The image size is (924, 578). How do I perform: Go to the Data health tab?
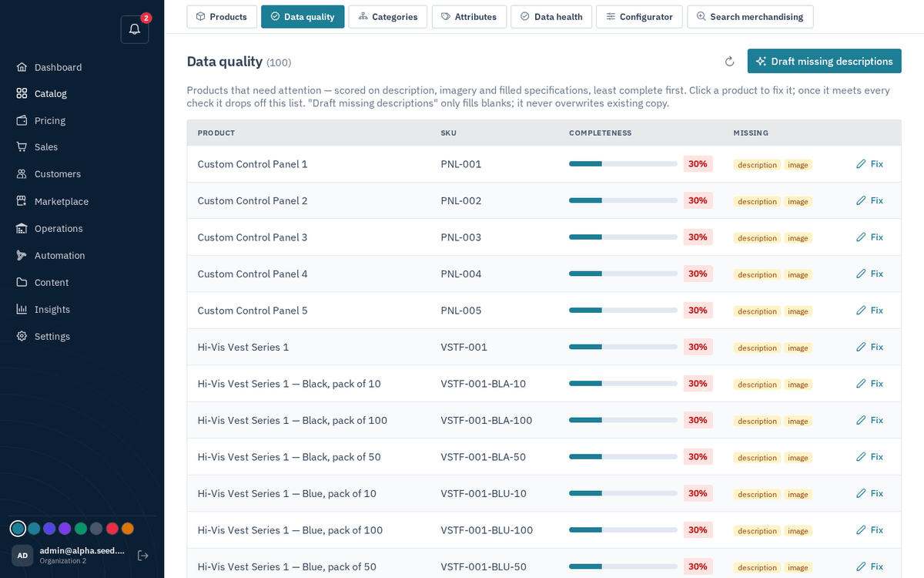tap(551, 16)
